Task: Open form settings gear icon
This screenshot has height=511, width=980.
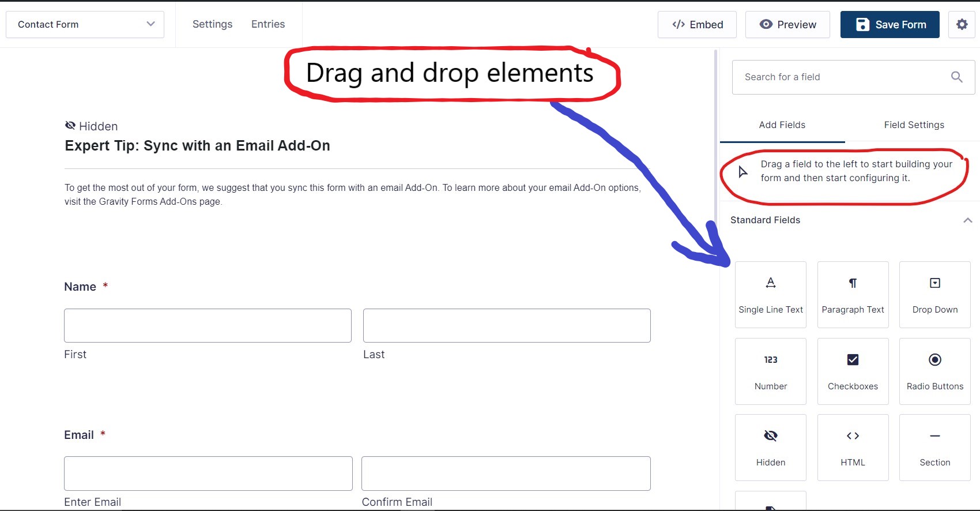Action: 962,24
